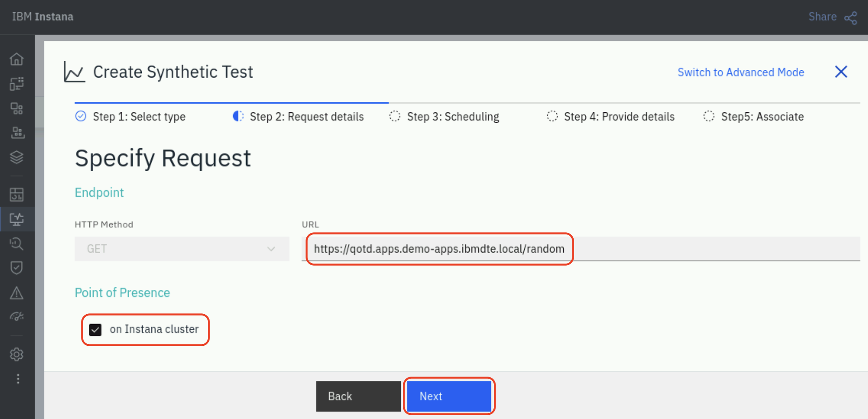
Task: Click the Share icon in header
Action: click(x=851, y=17)
